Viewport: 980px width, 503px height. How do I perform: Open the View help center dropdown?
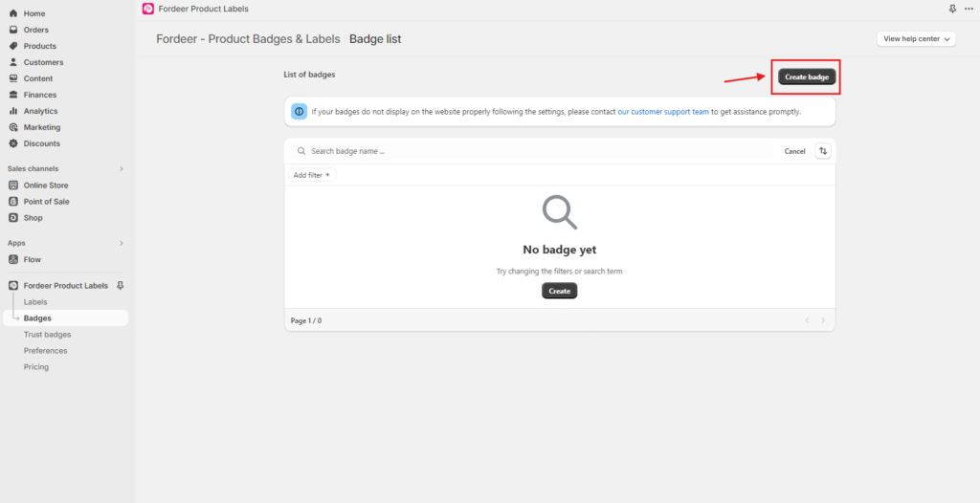coord(917,39)
